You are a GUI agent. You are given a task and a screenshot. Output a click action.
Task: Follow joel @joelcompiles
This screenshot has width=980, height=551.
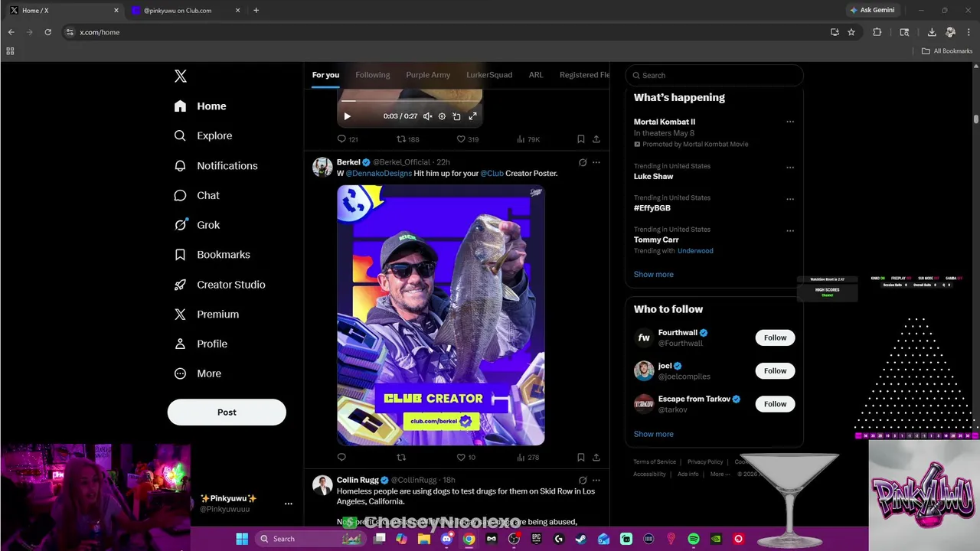tap(775, 371)
